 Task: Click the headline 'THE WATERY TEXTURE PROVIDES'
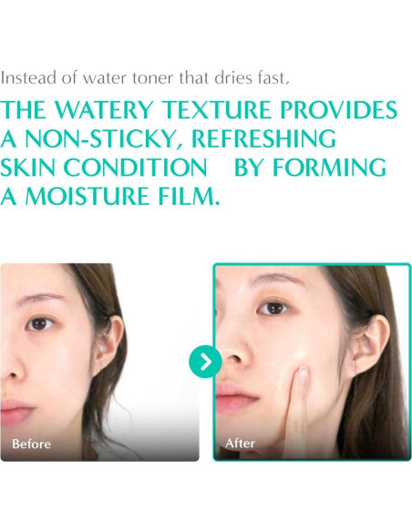click(199, 110)
